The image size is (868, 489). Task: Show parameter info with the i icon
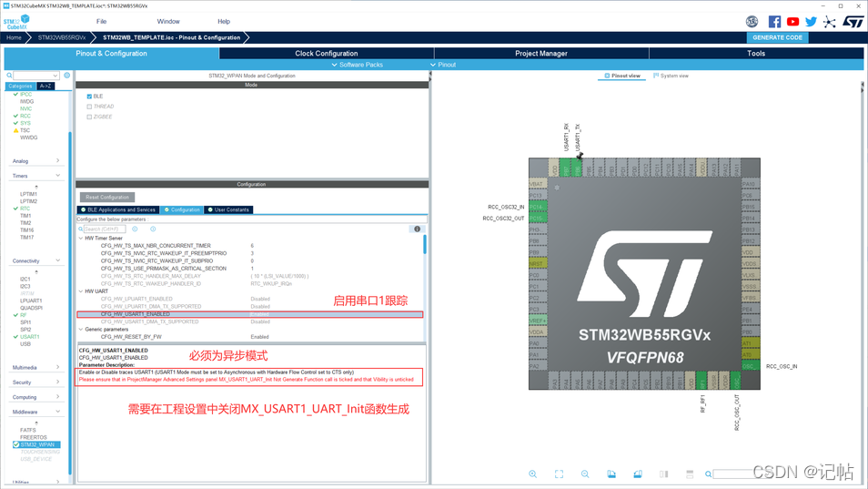(418, 229)
